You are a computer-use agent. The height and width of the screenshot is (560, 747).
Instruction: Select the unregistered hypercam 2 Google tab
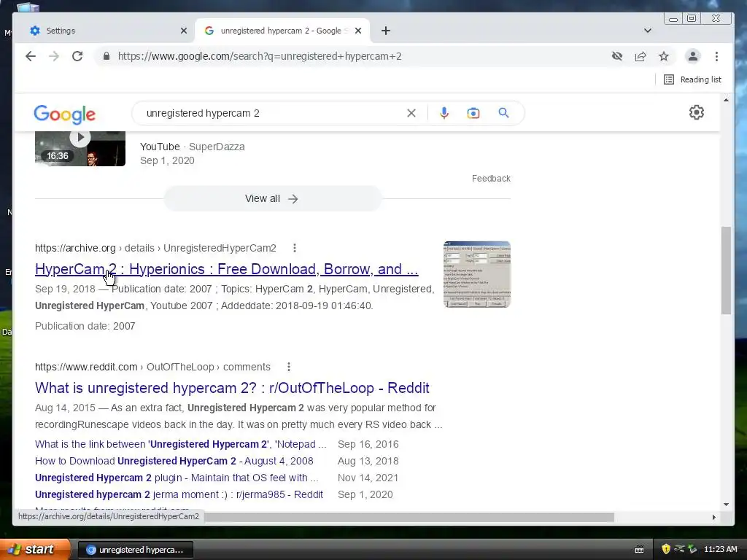[283, 31]
